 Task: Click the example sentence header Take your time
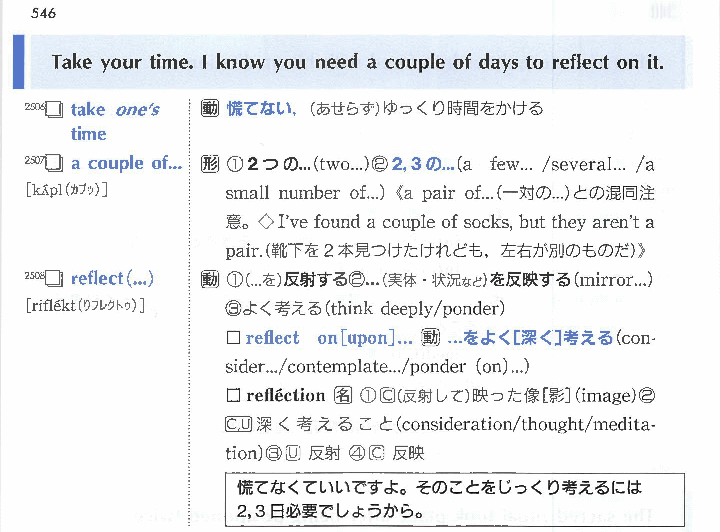pyautogui.click(x=357, y=62)
